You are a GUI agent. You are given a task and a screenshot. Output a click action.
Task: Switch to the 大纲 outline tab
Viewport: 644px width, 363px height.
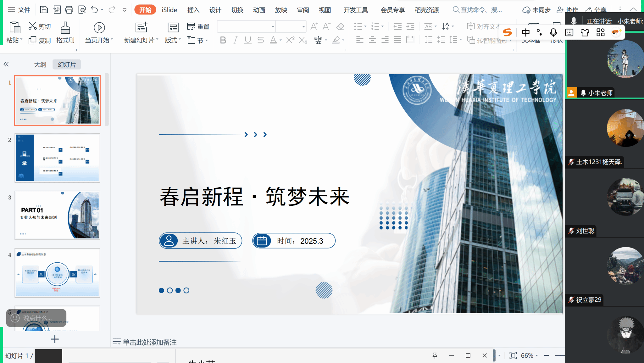tap(40, 64)
